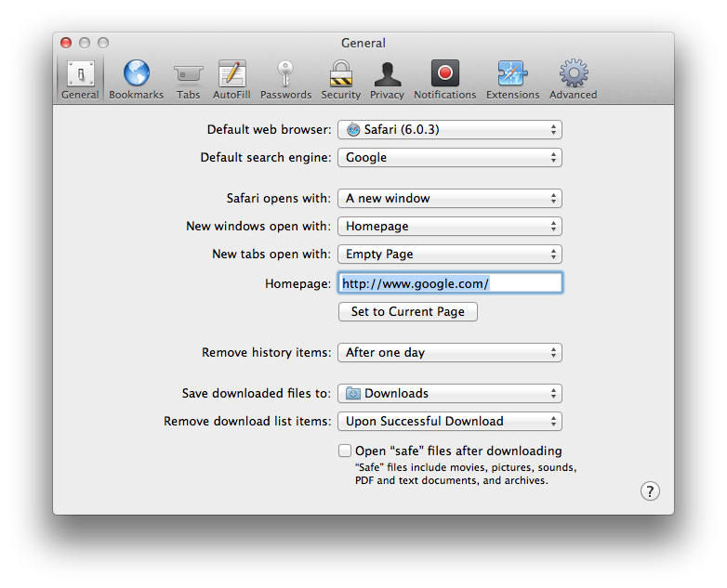Click the Set to Current Page button
The width and height of the screenshot is (727, 588).
click(x=408, y=311)
